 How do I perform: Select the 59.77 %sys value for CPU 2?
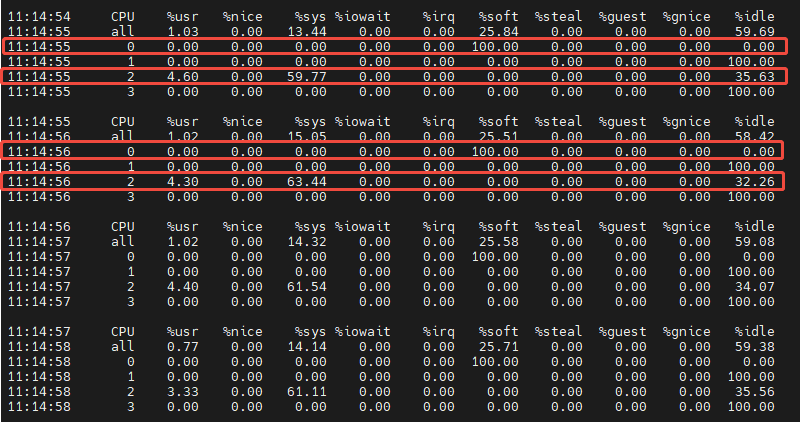(307, 77)
